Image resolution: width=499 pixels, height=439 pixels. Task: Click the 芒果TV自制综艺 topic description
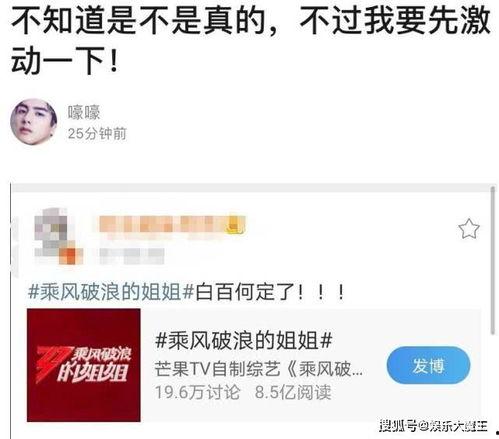[x=259, y=369]
